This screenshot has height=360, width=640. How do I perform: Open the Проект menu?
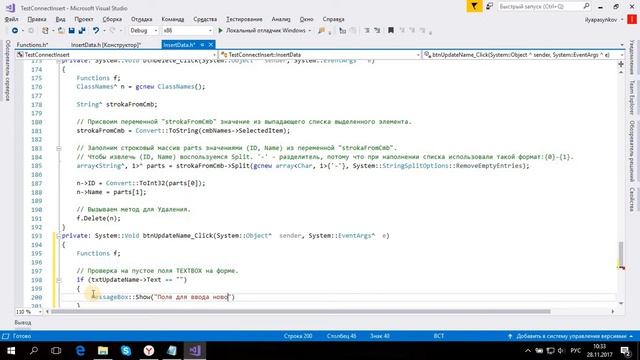pyautogui.click(x=84, y=19)
